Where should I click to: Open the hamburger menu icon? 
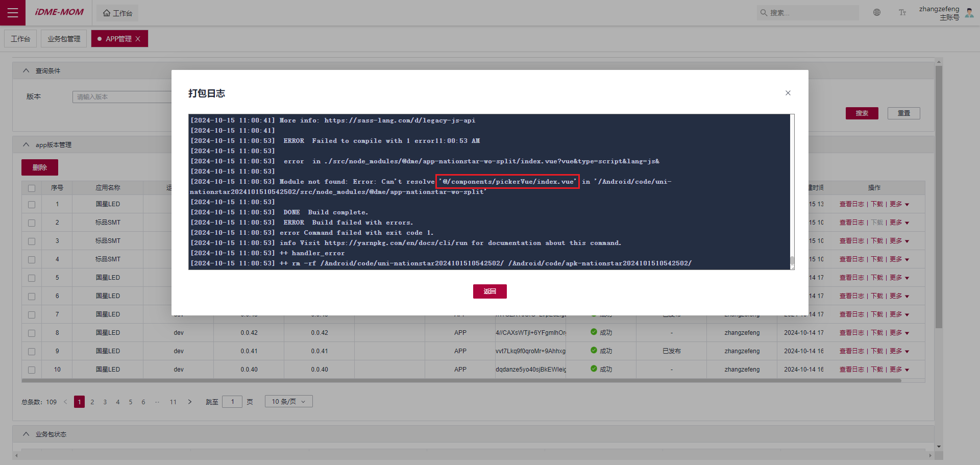pos(13,13)
